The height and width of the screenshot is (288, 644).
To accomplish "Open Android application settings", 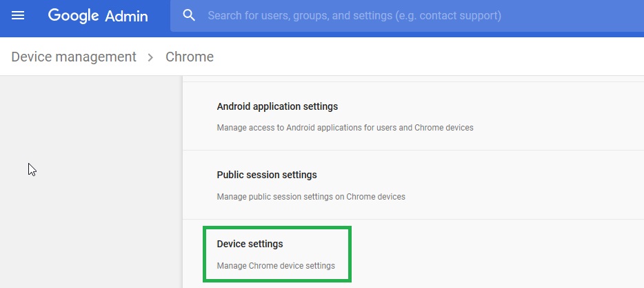I will pos(277,106).
